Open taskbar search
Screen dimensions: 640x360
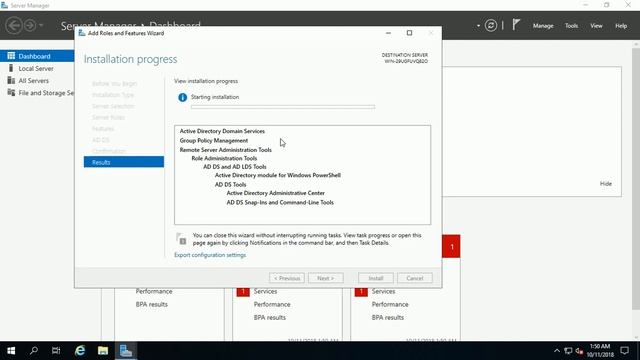[34, 351]
